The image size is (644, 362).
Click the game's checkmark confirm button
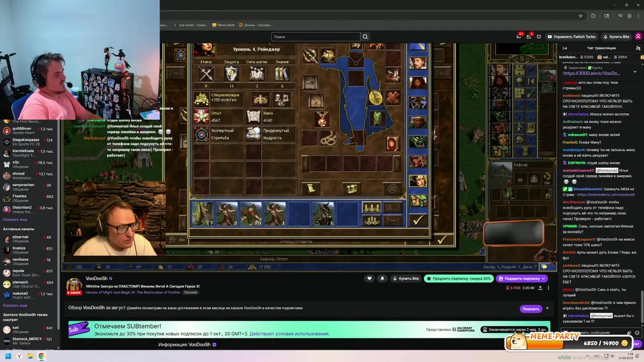coord(418,220)
